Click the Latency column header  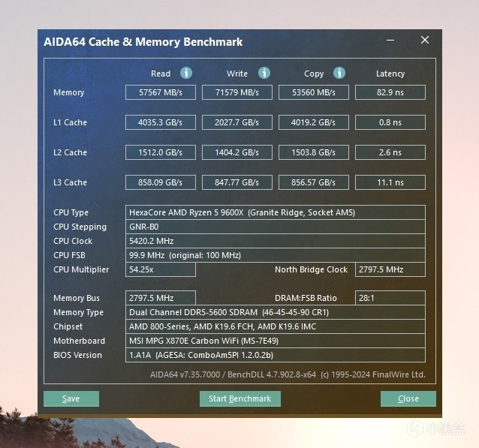click(x=390, y=74)
